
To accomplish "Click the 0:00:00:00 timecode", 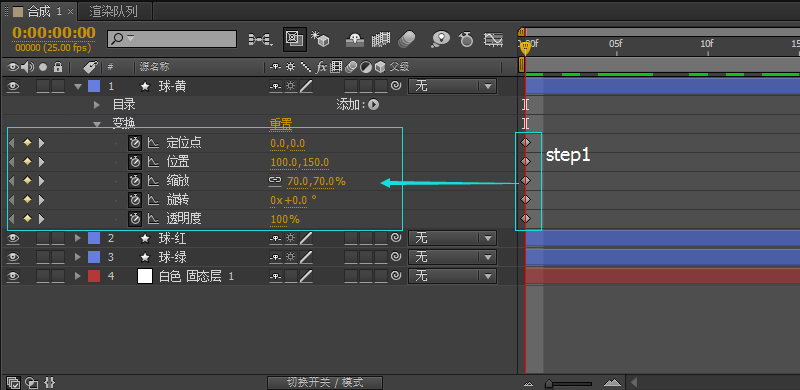I will (54, 32).
